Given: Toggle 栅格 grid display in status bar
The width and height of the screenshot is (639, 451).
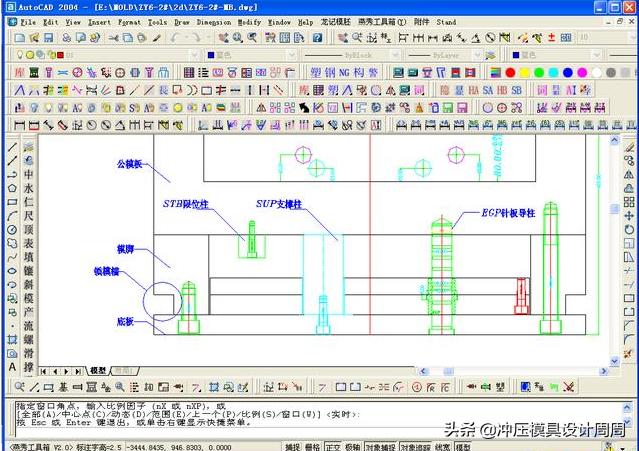Looking at the screenshot, I should tap(313, 447).
